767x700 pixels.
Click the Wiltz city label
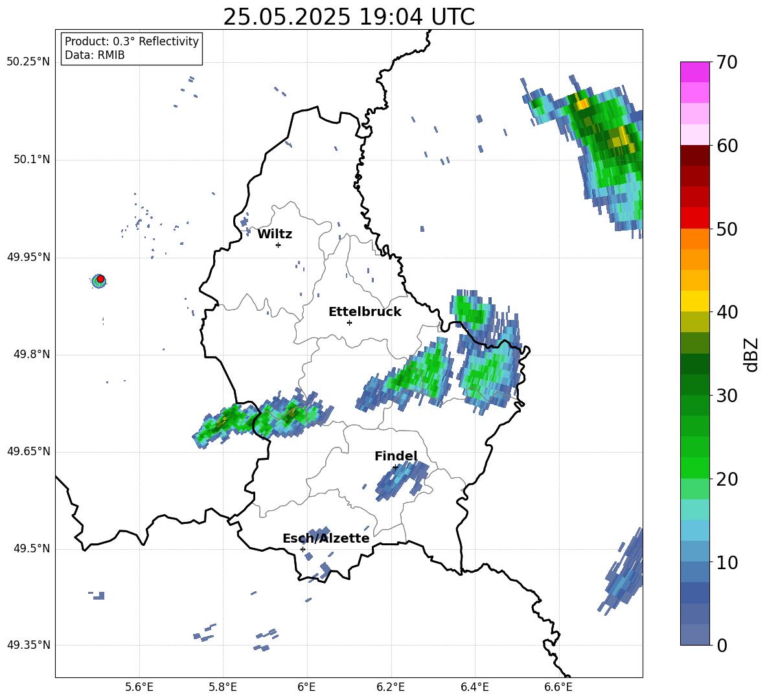coord(275,234)
